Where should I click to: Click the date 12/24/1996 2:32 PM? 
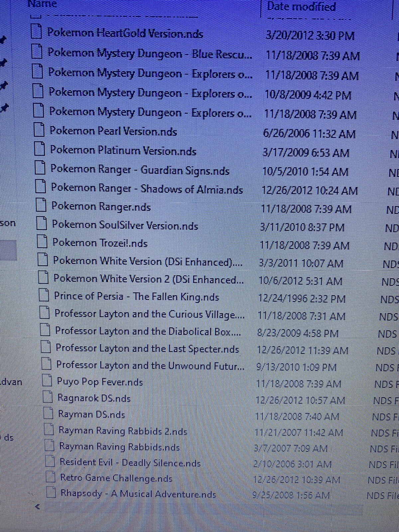tap(302, 299)
